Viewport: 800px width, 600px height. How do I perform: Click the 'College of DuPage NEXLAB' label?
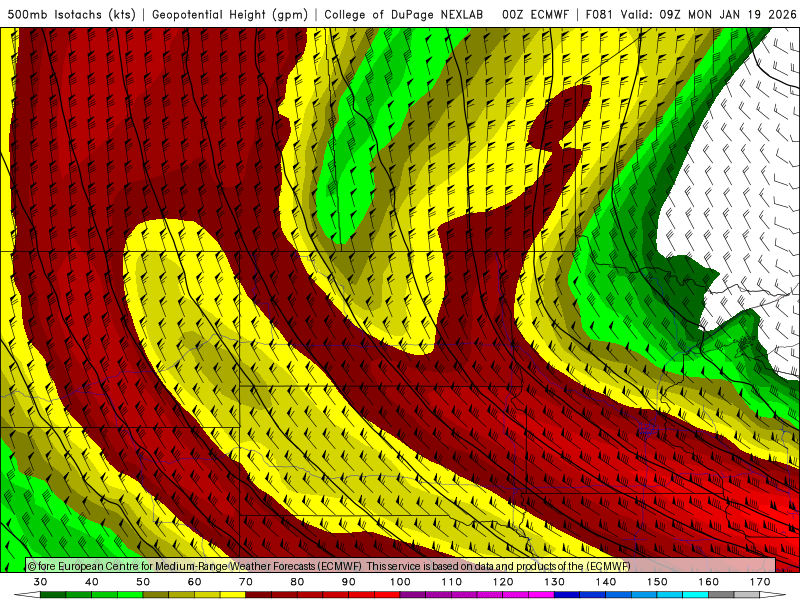pos(404,15)
